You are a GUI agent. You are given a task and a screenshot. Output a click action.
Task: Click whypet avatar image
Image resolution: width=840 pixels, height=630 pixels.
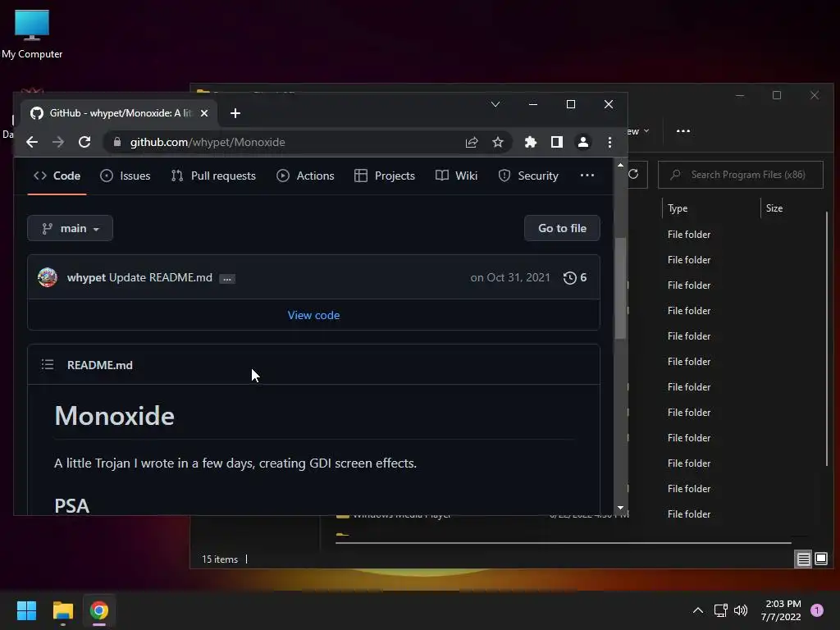click(x=48, y=277)
